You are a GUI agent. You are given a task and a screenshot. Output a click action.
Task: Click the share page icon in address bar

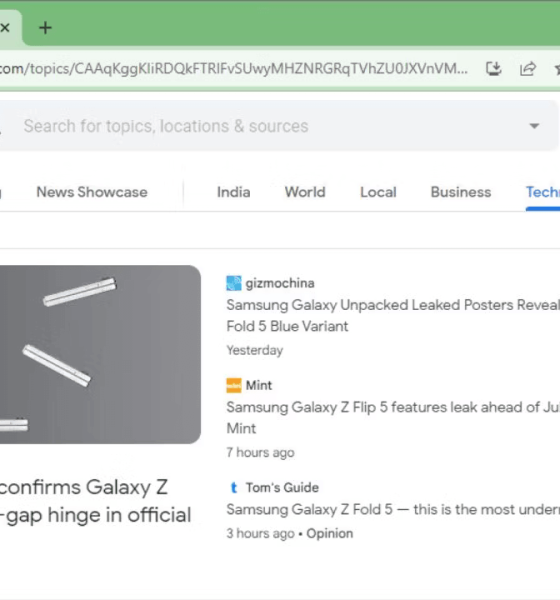click(527, 69)
